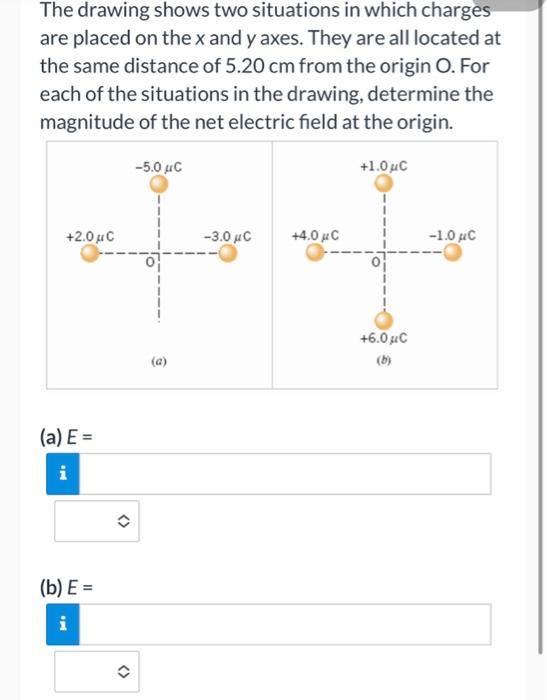Click the +1.0 µC charge in diagram (b)
547x700 pixels.
click(x=384, y=183)
